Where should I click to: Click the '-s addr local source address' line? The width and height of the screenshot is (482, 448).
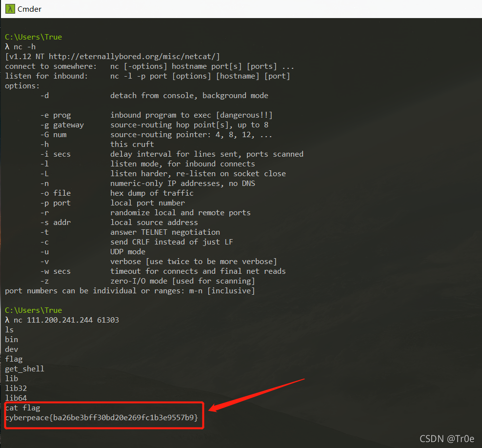[119, 223]
